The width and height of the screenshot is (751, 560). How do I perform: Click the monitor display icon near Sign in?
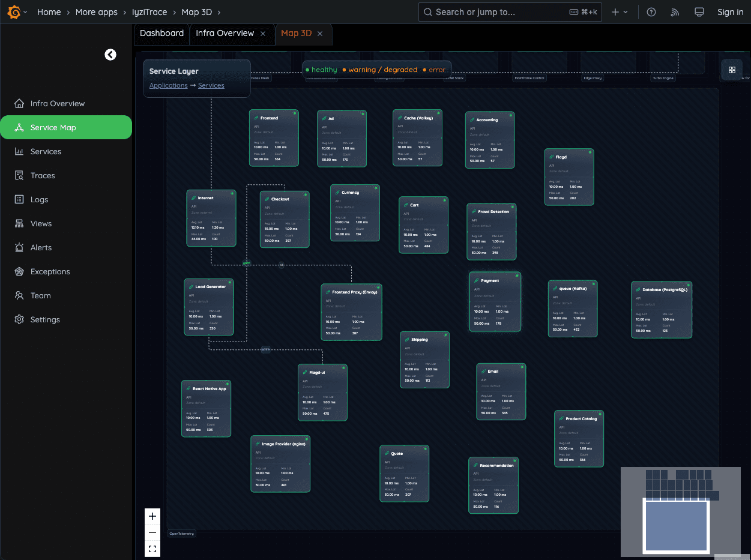point(699,12)
